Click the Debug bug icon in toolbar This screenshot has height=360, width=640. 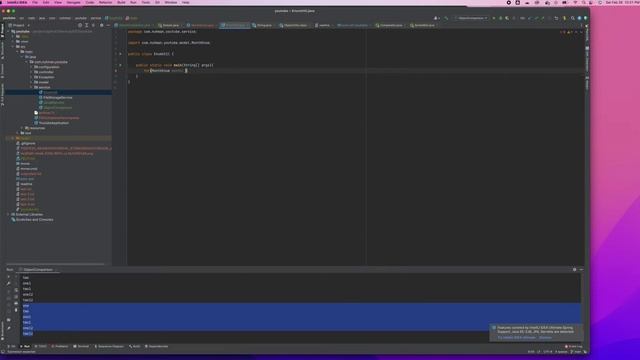click(x=500, y=18)
